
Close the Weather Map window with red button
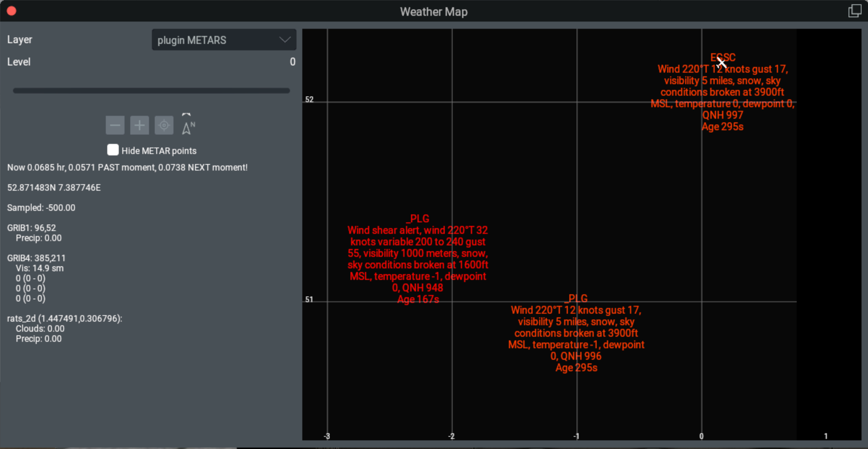point(12,11)
